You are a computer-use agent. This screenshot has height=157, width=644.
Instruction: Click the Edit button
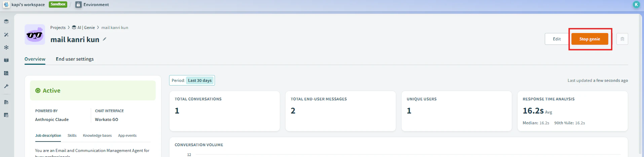click(x=557, y=39)
